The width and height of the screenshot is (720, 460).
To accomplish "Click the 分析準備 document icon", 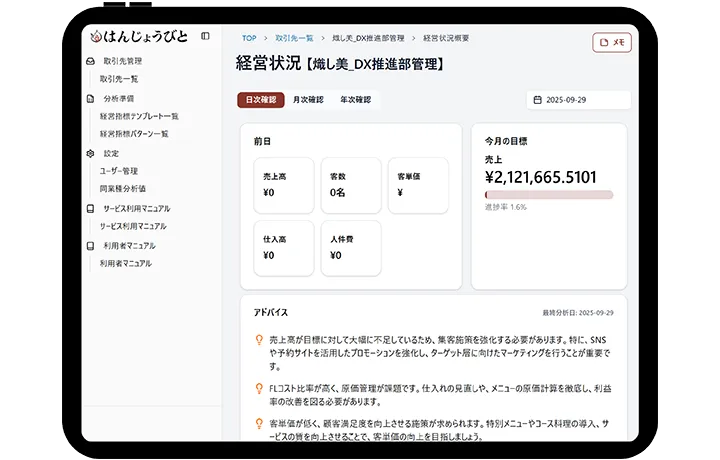I will (91, 99).
